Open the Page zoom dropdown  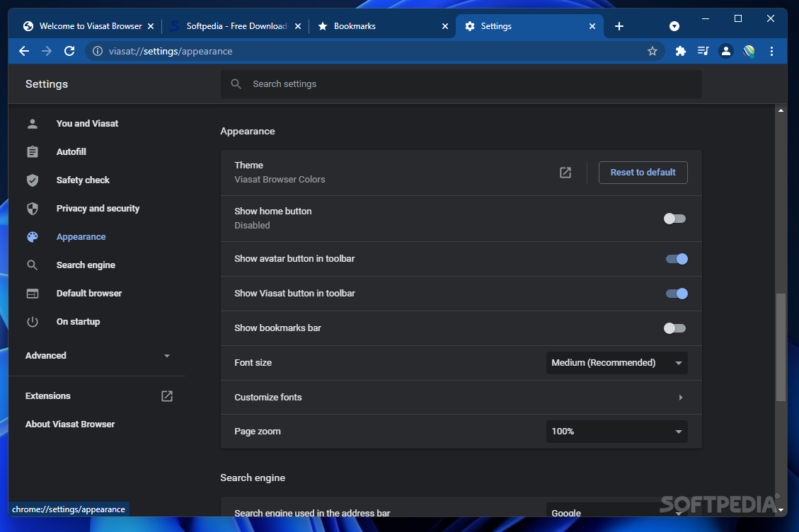(616, 431)
